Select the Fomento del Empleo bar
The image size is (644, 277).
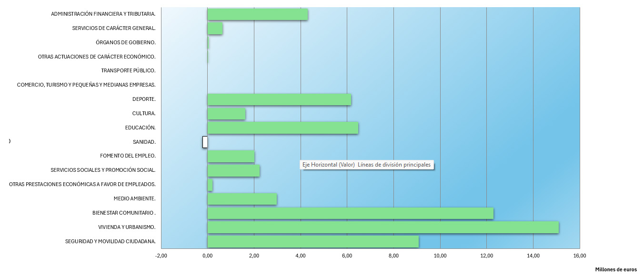(x=231, y=156)
